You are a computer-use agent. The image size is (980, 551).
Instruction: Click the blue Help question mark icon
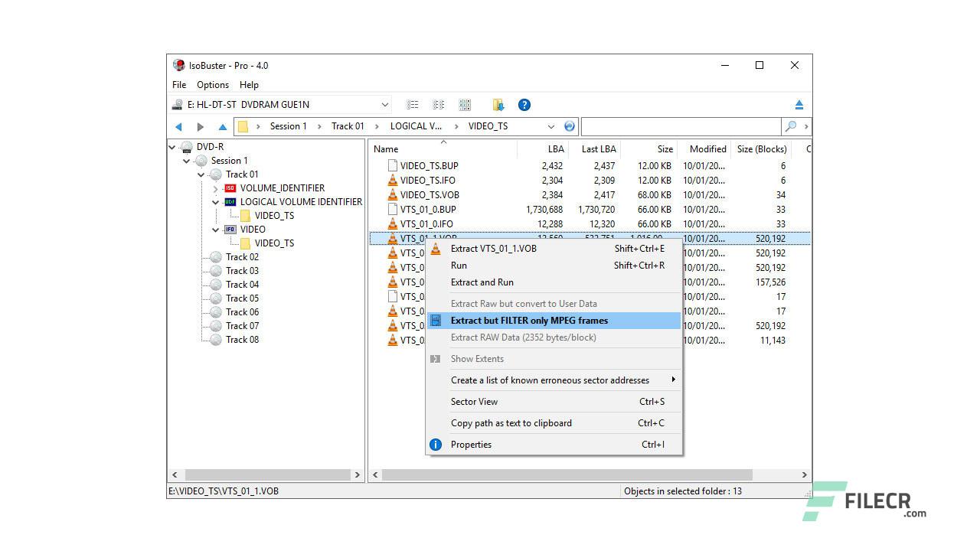pyautogui.click(x=524, y=105)
